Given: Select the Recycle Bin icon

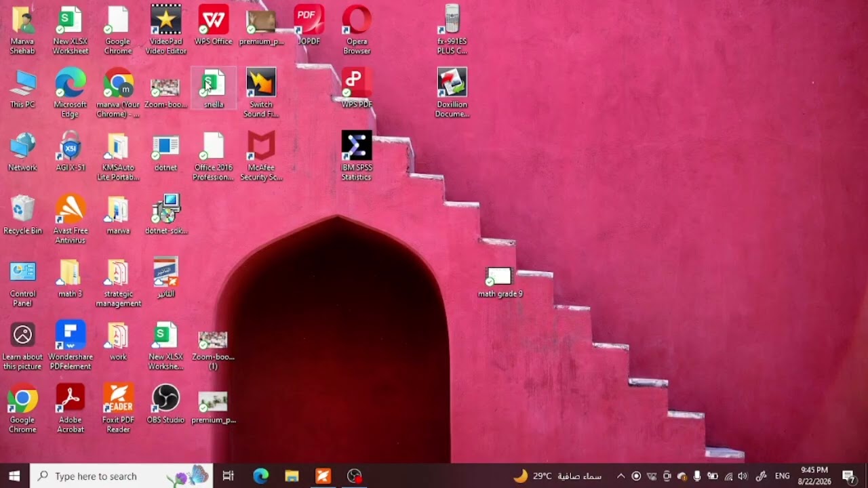Looking at the screenshot, I should pos(22,215).
